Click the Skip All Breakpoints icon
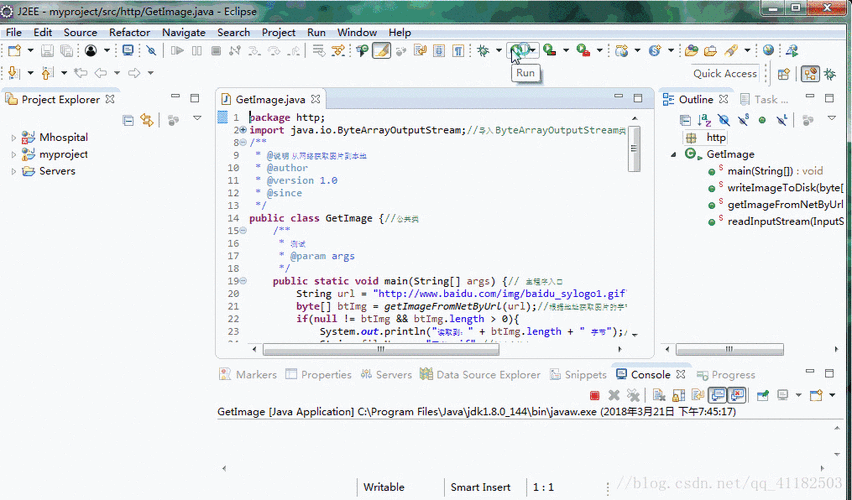The image size is (852, 500). coord(152,51)
